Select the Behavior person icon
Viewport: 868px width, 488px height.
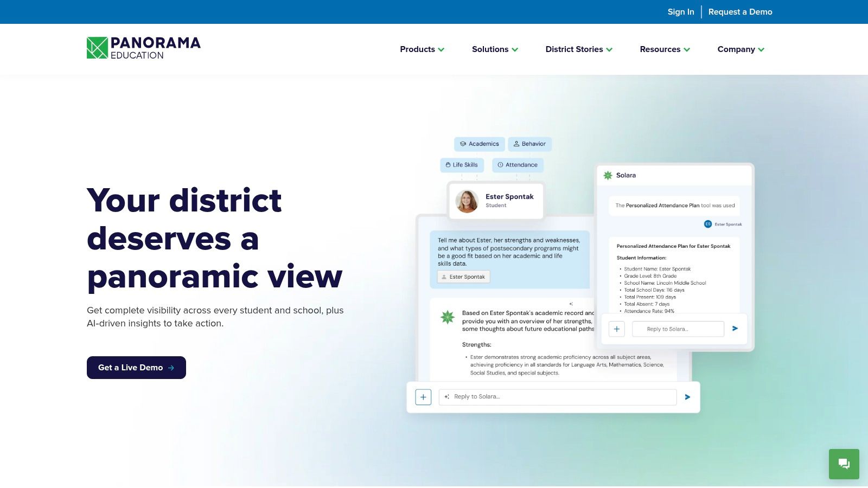(x=516, y=144)
